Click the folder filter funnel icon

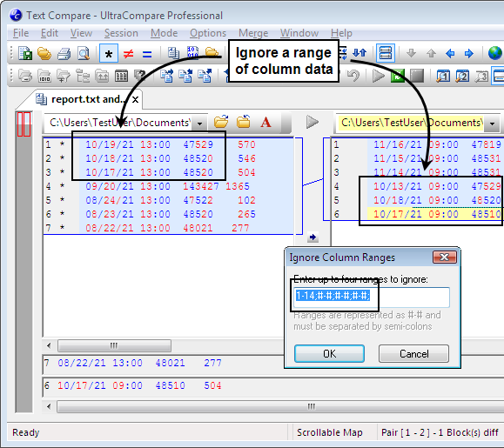coord(64,76)
